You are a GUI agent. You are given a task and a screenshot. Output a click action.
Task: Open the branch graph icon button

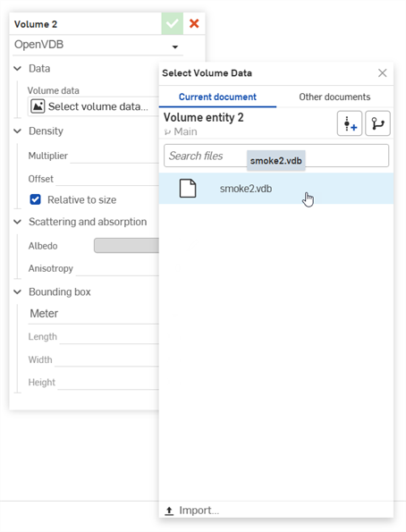pos(377,123)
